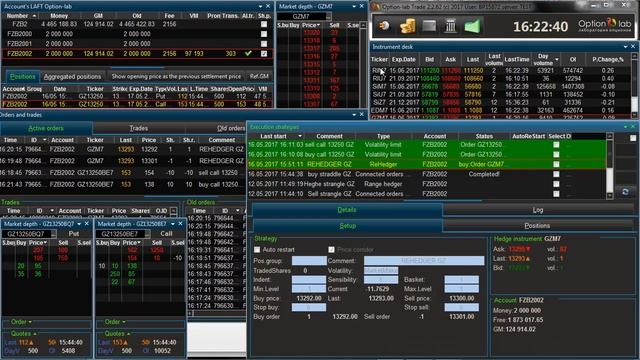Click the gray window icon in main toolbar
The height and width of the screenshot is (360, 640).
[x=429, y=26]
